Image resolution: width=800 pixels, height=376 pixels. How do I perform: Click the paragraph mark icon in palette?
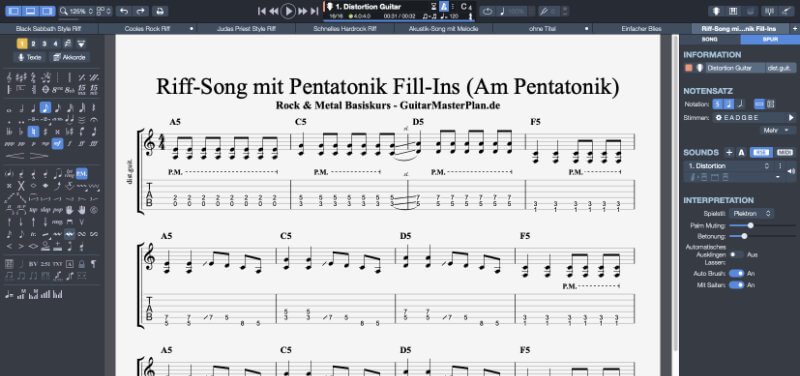93,264
